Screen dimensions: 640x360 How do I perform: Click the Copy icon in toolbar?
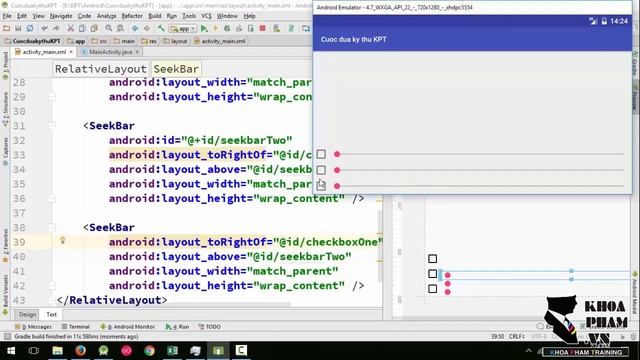tap(82, 28)
